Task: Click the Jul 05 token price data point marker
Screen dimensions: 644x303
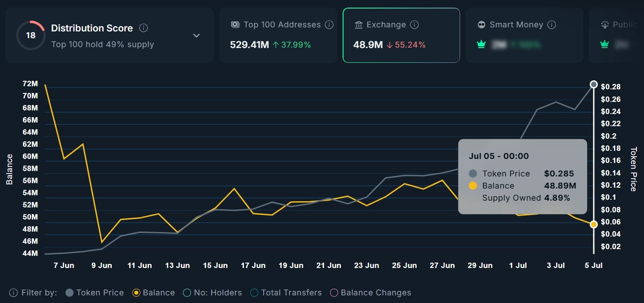Action: [x=593, y=84]
